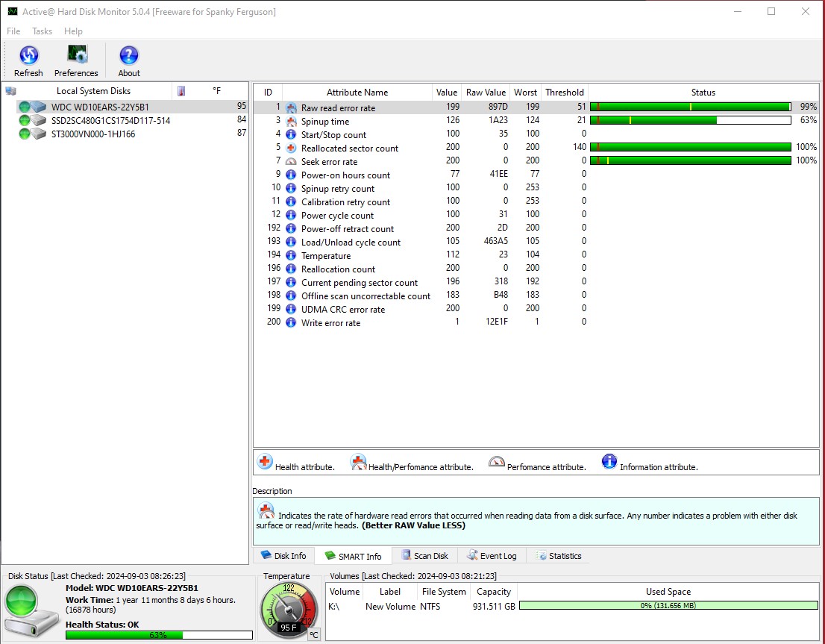Click the About question mark icon

129,56
